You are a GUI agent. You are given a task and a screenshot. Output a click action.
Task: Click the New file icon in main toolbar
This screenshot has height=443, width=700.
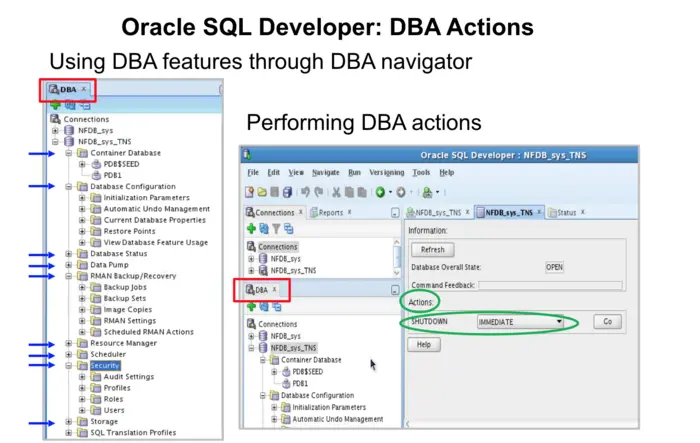click(x=250, y=192)
